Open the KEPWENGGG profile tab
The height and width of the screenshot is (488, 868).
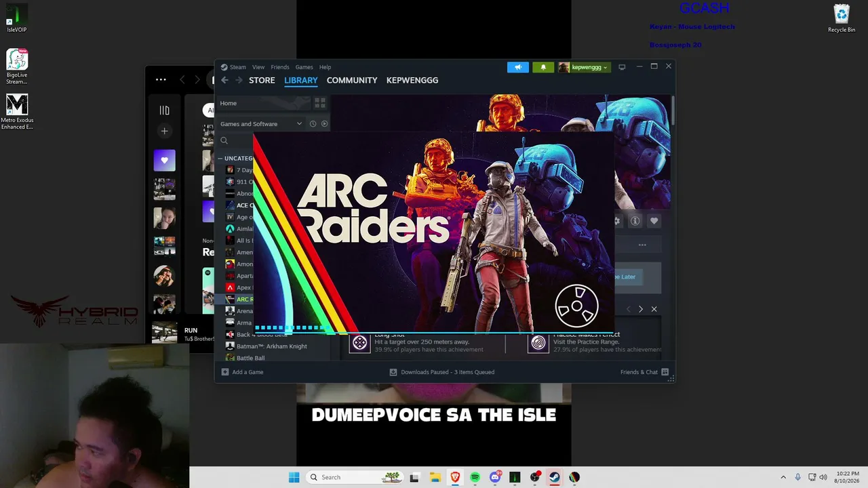click(412, 80)
